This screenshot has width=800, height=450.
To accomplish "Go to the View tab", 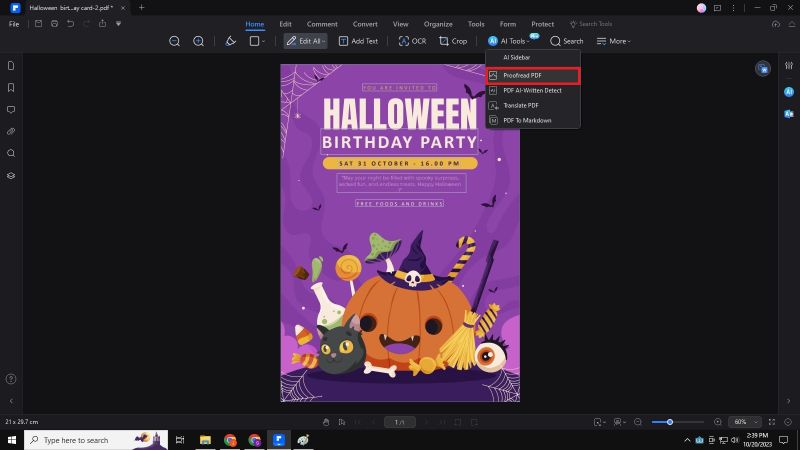I will (x=401, y=24).
